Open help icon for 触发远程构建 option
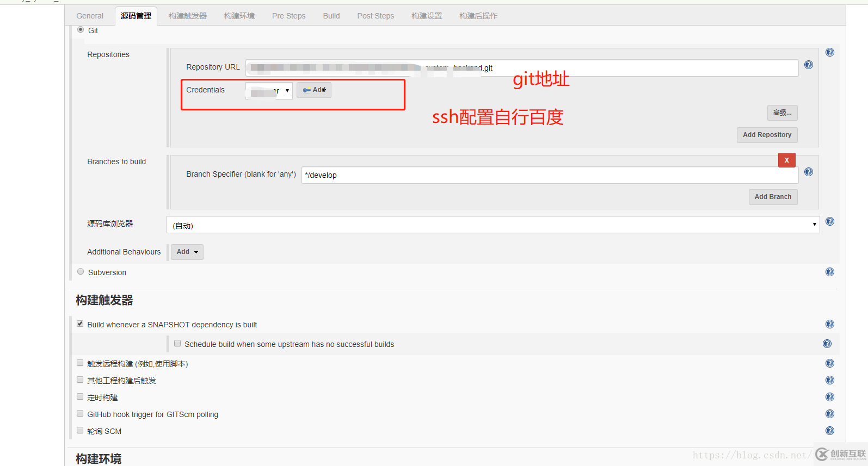This screenshot has height=466, width=868. 829,364
